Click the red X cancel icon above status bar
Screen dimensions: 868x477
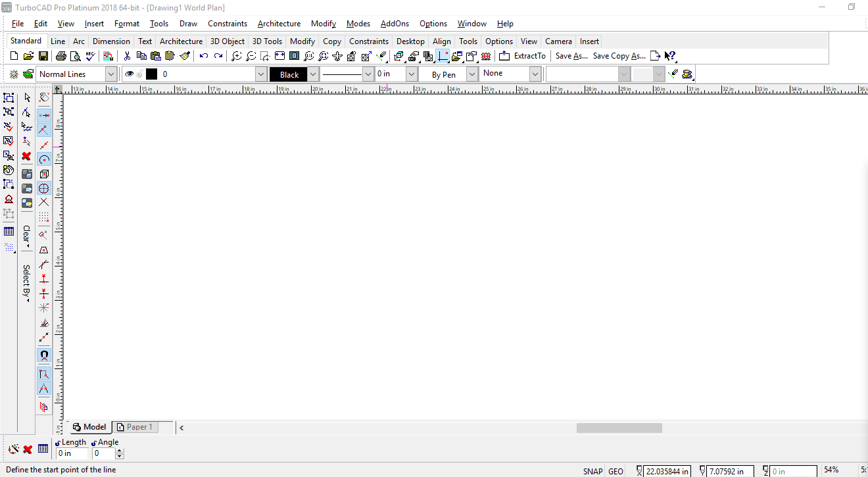(28, 449)
